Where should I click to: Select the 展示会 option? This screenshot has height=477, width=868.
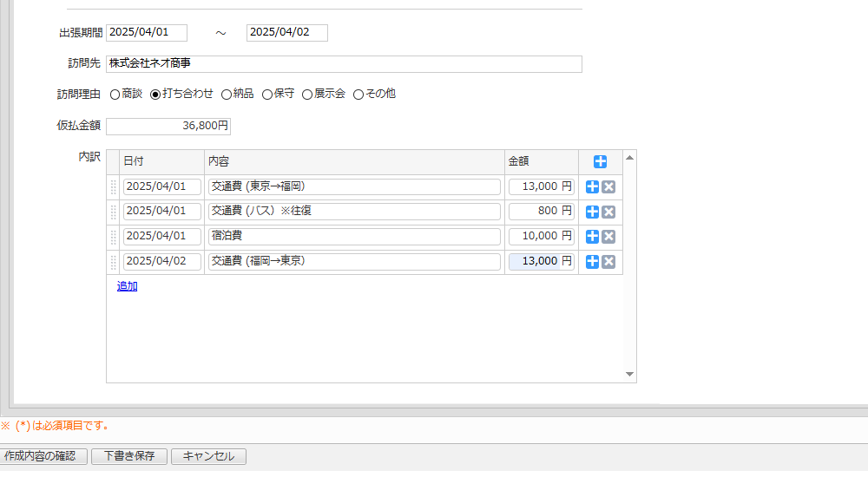tap(307, 95)
